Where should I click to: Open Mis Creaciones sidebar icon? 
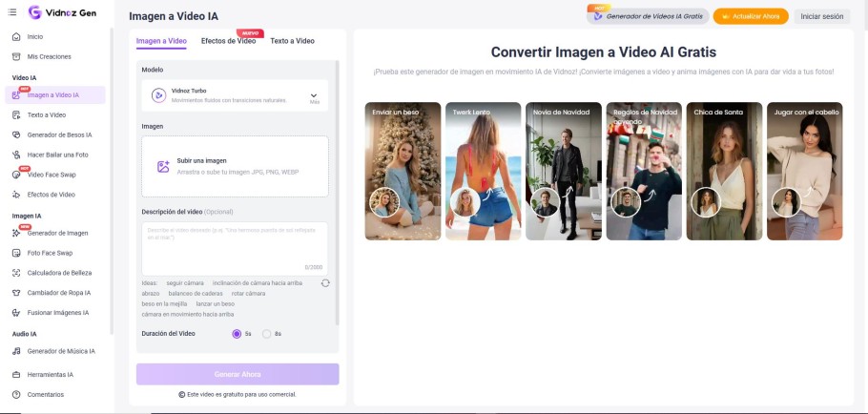(16, 56)
